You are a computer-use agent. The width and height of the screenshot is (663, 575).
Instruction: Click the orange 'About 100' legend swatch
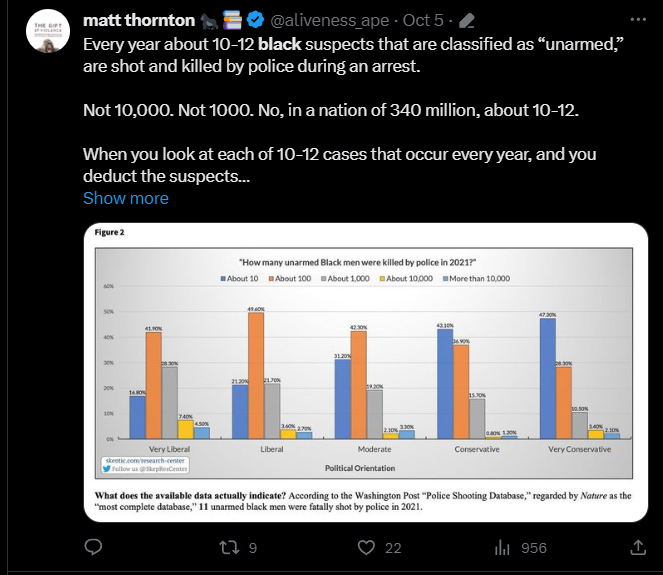271,277
